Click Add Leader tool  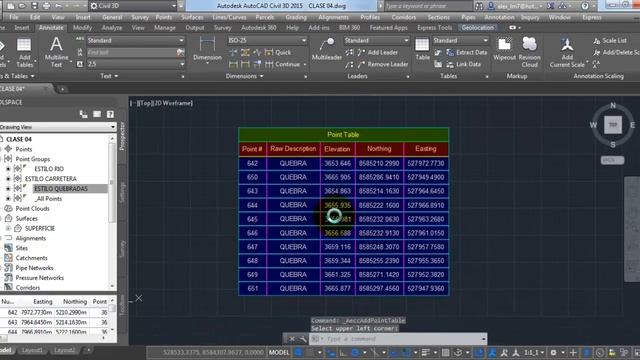click(378, 52)
